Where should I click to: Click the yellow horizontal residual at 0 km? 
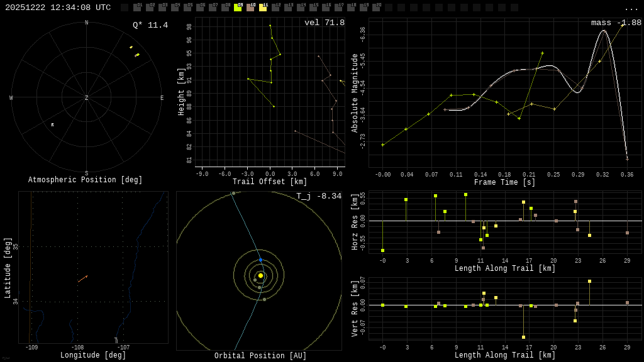(383, 250)
